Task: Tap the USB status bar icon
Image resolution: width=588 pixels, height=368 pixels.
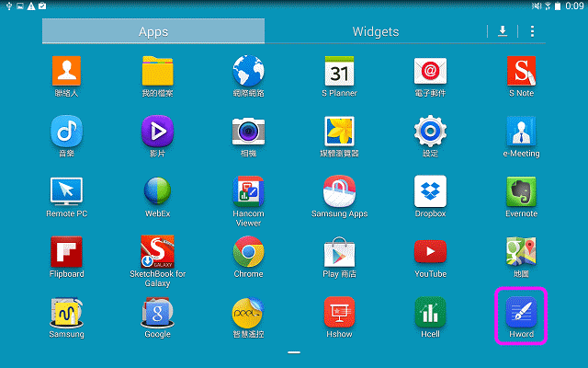Action: point(9,6)
